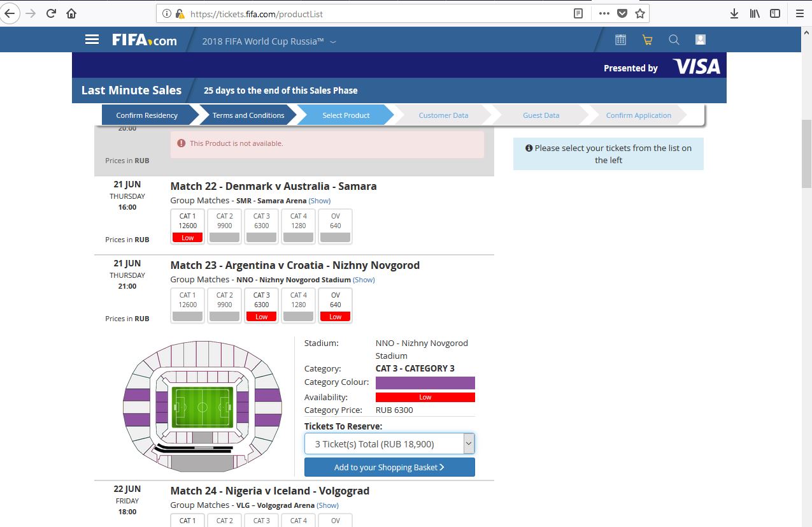Expand the 2018 FIFA World Cup Russia menu

coord(269,41)
